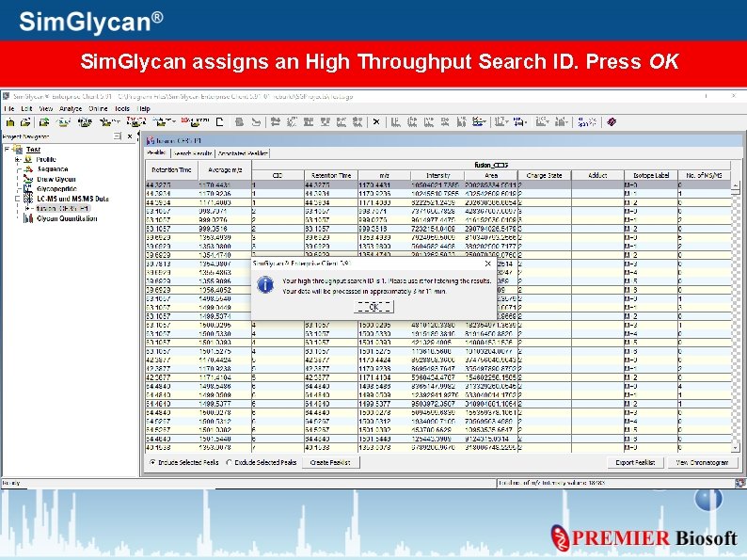The image size is (747, 560).
Task: Collapse the LC-MS and MS/MS Data node
Action: [x=17, y=199]
